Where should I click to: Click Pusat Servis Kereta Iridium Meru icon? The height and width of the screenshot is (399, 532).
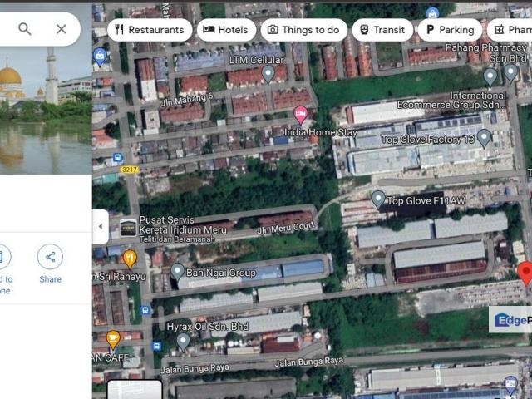128,228
